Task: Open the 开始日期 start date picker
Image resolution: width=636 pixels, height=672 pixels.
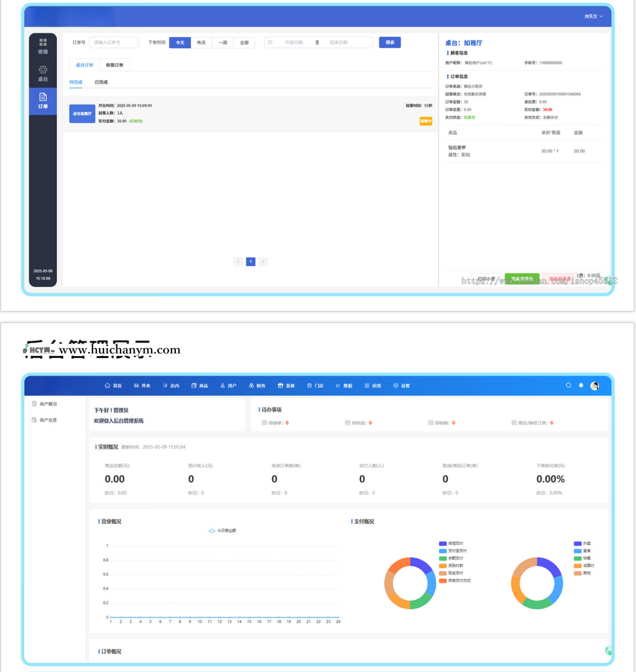Action: coord(293,42)
